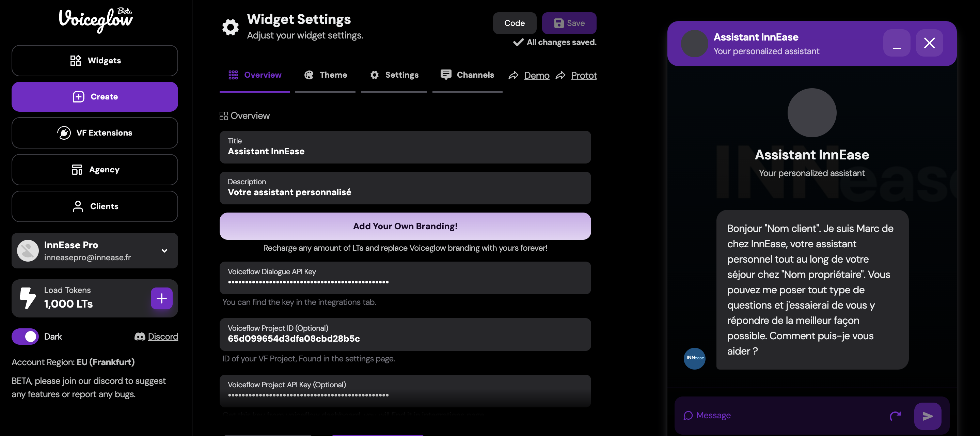The height and width of the screenshot is (436, 980).
Task: Toggle the Dark mode switch
Action: [25, 336]
